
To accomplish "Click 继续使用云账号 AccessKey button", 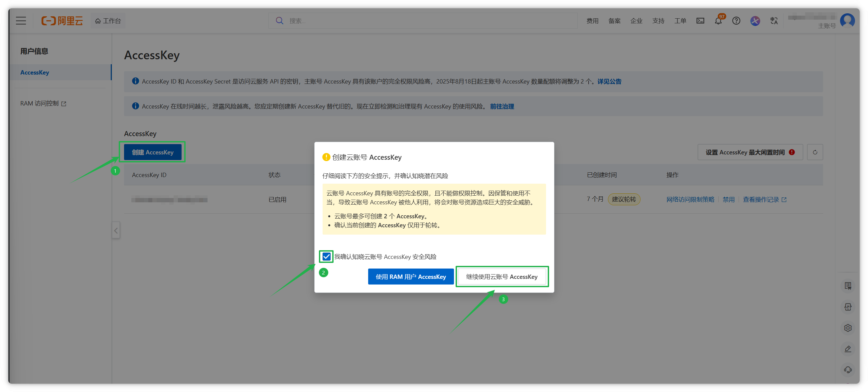I will 502,277.
